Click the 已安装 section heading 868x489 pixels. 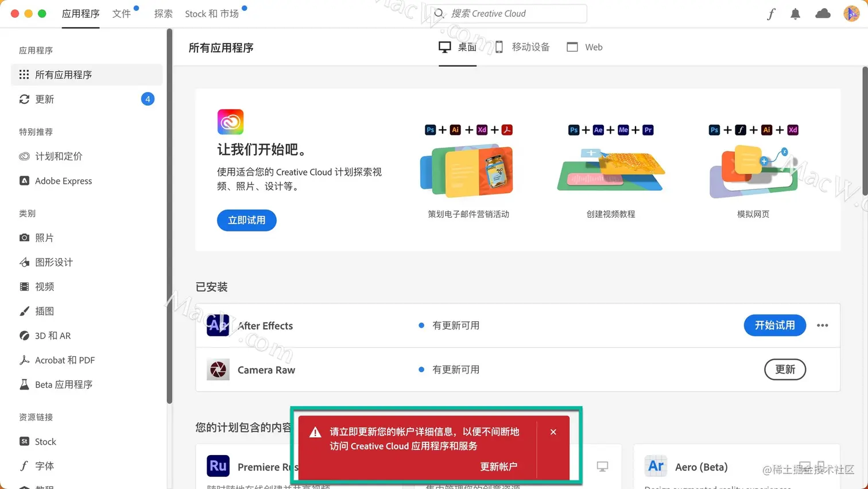click(212, 287)
